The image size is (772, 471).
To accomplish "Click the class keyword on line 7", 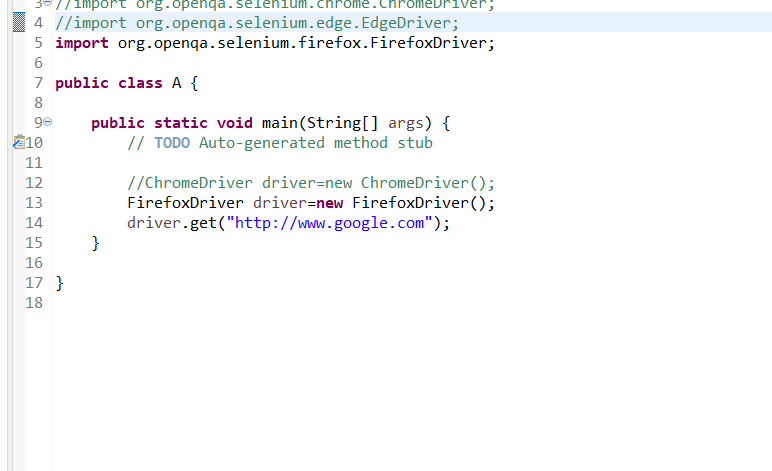I will (x=139, y=83).
